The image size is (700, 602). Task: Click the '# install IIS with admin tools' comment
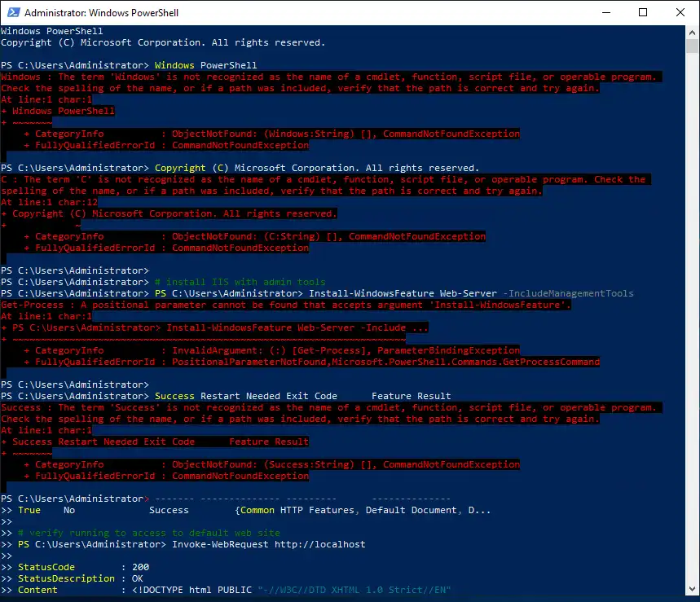[240, 282]
